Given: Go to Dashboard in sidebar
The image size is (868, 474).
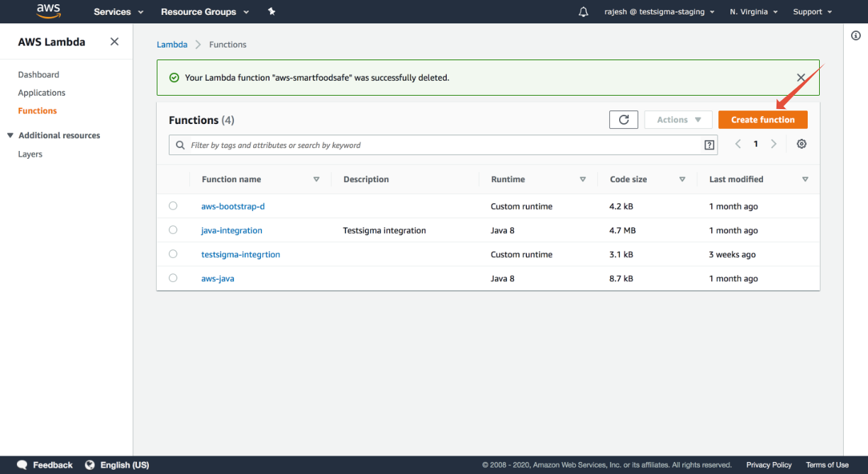Looking at the screenshot, I should 38,74.
